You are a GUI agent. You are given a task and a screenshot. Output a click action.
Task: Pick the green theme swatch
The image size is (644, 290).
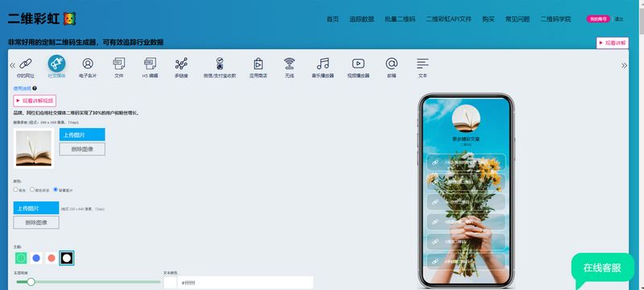tap(21, 258)
